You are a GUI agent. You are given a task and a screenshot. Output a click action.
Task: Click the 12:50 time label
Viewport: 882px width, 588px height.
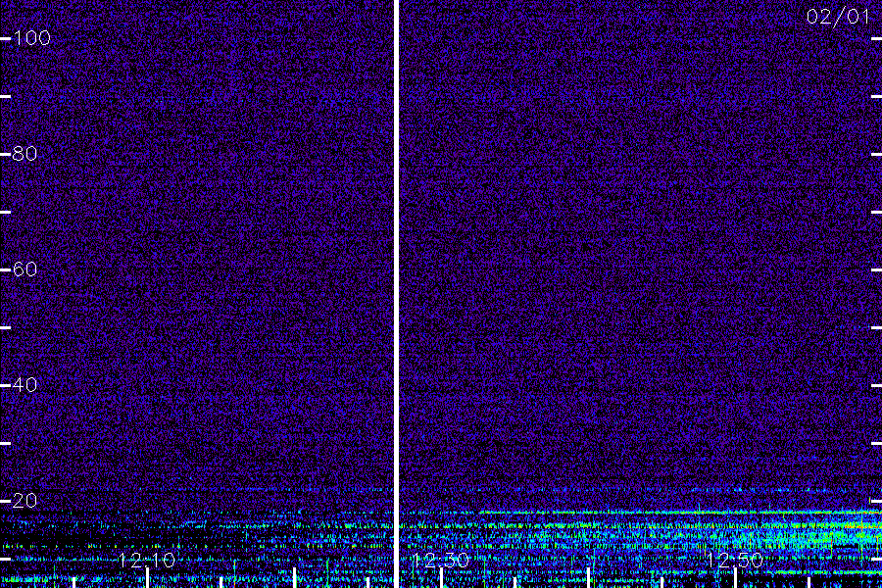(x=735, y=561)
